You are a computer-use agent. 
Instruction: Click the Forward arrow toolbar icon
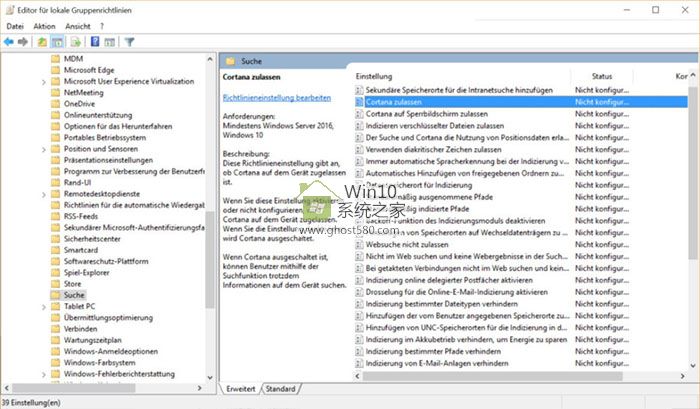(22, 42)
